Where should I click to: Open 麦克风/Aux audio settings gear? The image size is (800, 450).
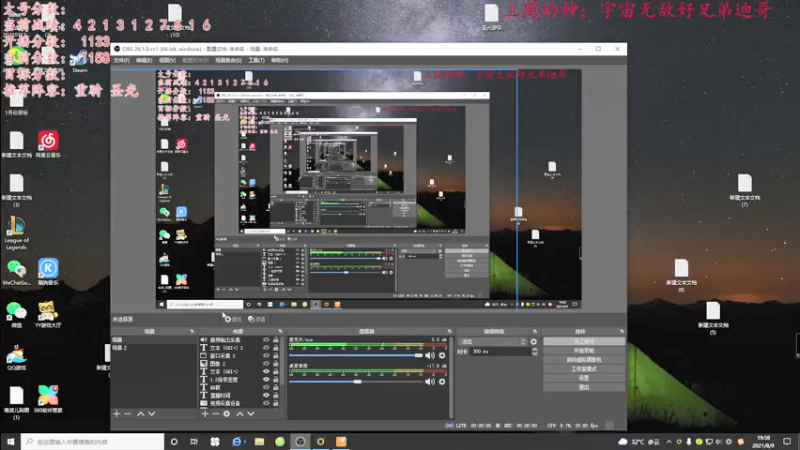pyautogui.click(x=442, y=355)
